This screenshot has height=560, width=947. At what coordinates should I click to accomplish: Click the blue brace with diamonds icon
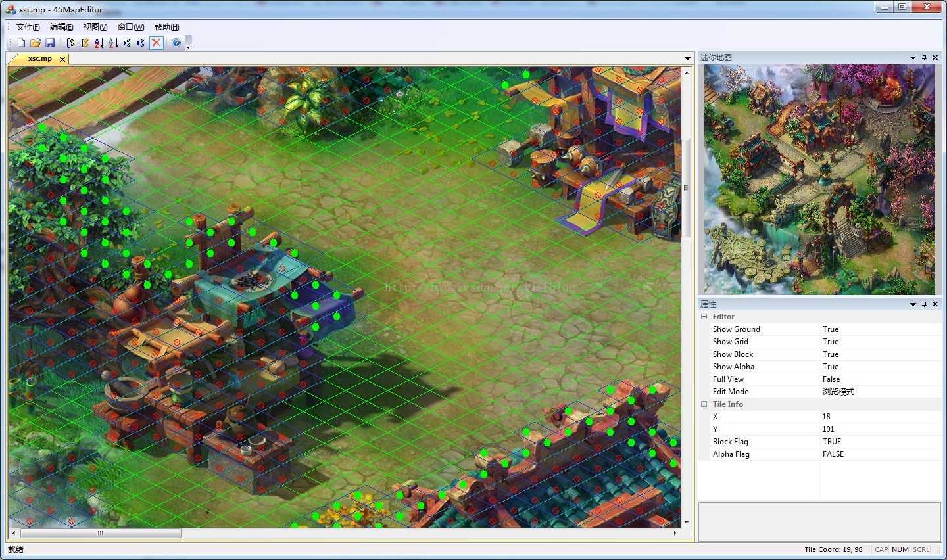pos(70,43)
